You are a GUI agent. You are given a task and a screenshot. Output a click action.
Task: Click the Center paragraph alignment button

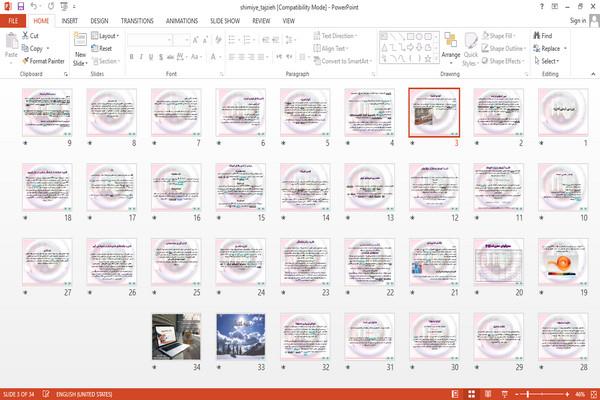point(241,57)
